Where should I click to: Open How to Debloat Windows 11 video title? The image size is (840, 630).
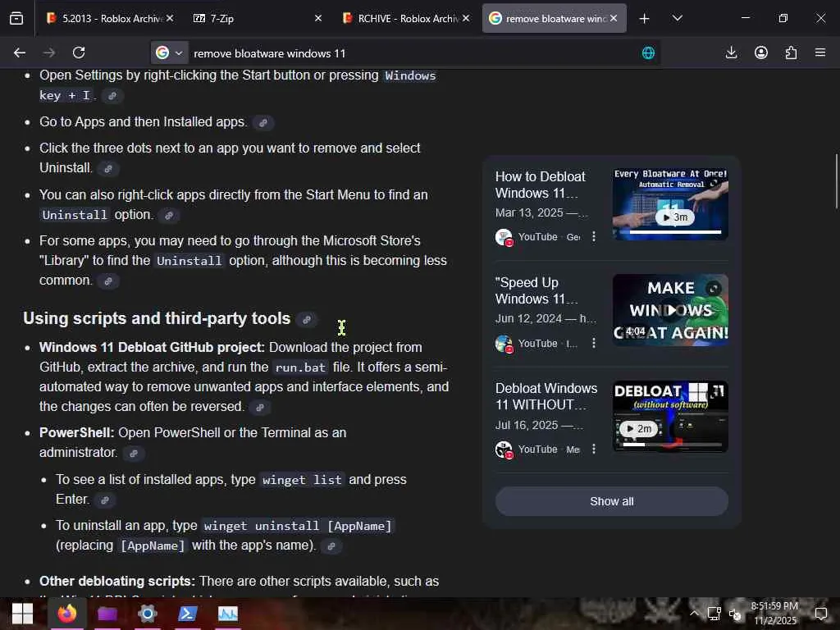pyautogui.click(x=540, y=185)
